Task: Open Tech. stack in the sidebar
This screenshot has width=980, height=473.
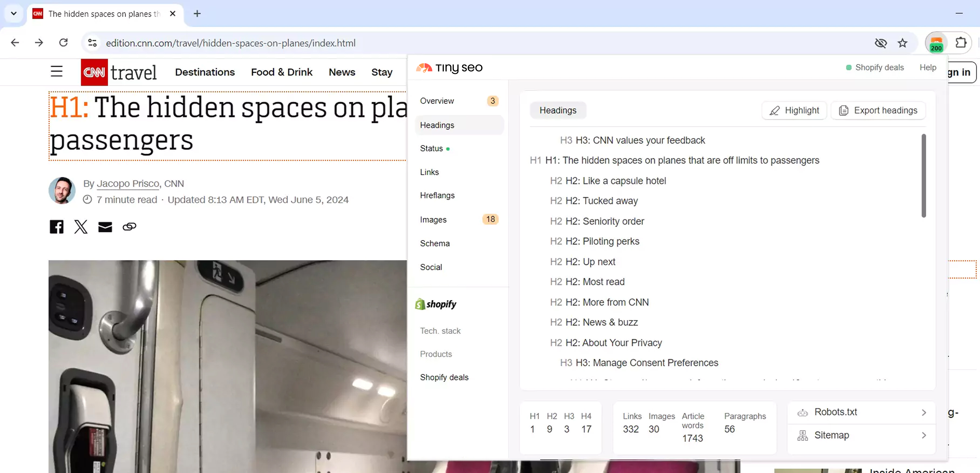Action: pos(440,331)
